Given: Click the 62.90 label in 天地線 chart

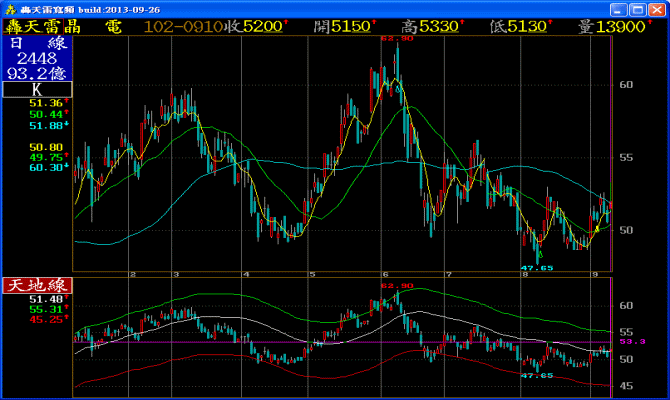Looking at the screenshot, I should pos(397,285).
